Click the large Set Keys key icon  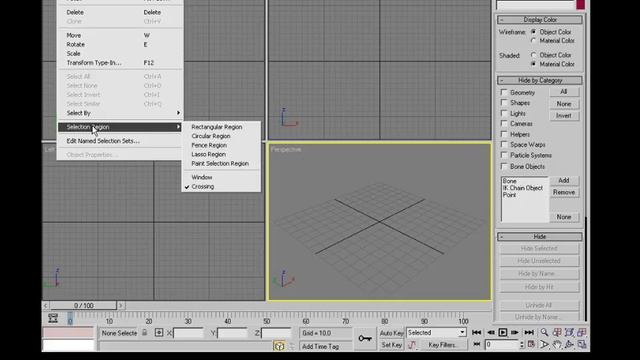point(364,338)
